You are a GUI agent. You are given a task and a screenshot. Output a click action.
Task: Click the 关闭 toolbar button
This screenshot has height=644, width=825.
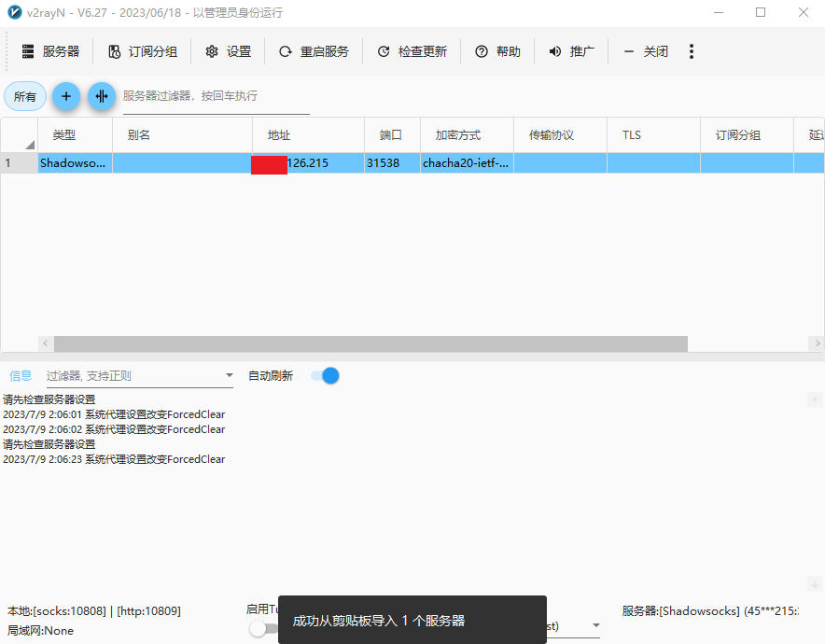point(645,51)
